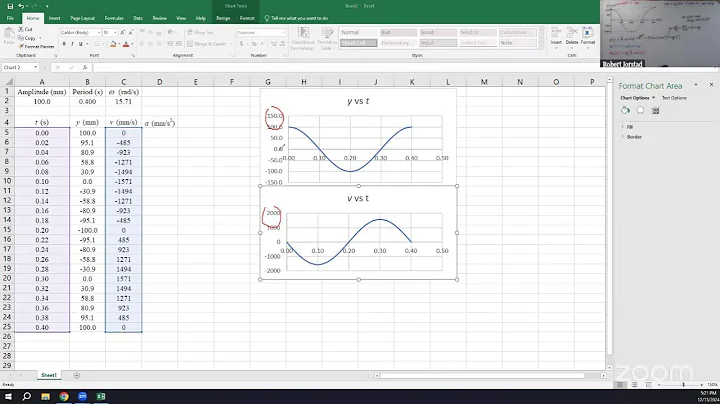Toggle Bold formatting
Viewport: 720px width, 404px height.
pos(64,44)
